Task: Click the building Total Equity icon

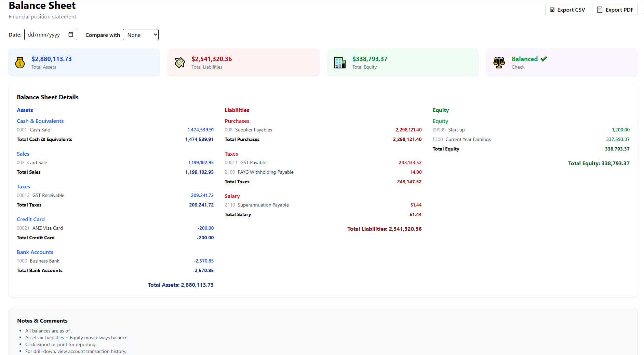Action: pos(340,62)
